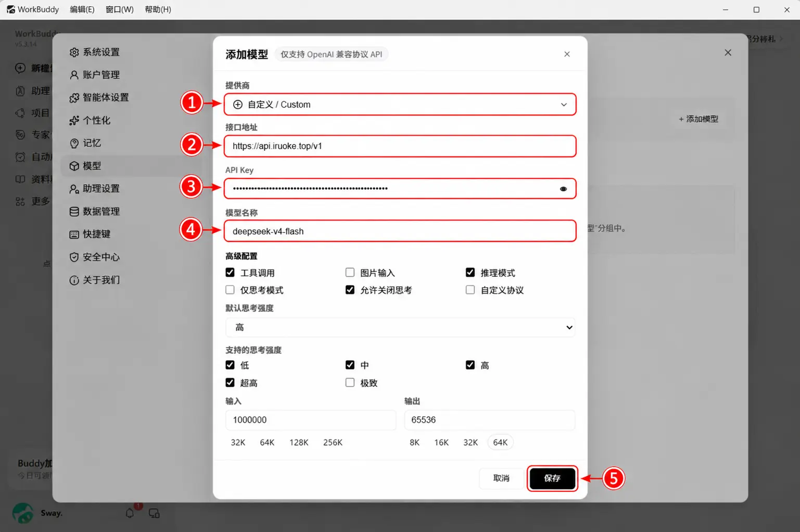The height and width of the screenshot is (532, 800).
Task: Select the 64K input preset
Action: (x=267, y=443)
